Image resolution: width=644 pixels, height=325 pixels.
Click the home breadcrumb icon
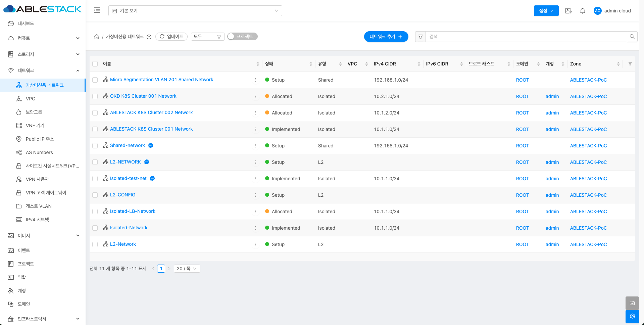coord(97,37)
